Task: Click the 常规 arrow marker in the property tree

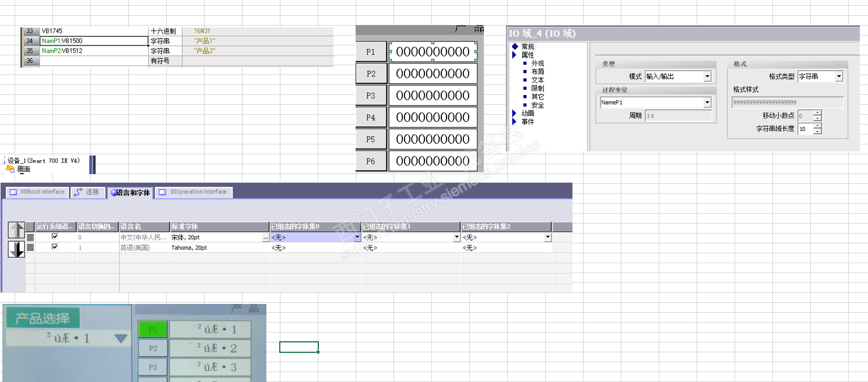Action: (514, 47)
